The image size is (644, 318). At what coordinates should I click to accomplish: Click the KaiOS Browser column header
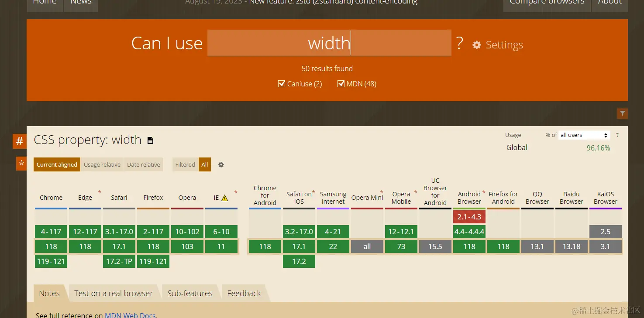tap(606, 198)
